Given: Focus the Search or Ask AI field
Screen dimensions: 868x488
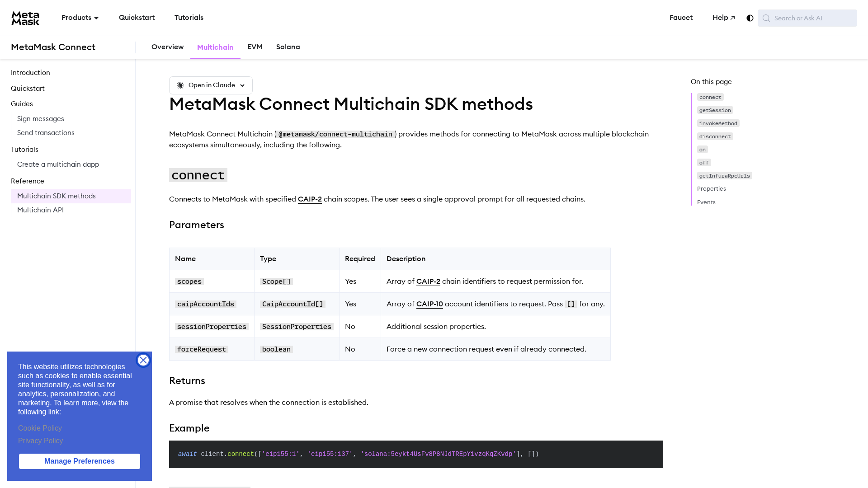Looking at the screenshot, I should coord(807,18).
